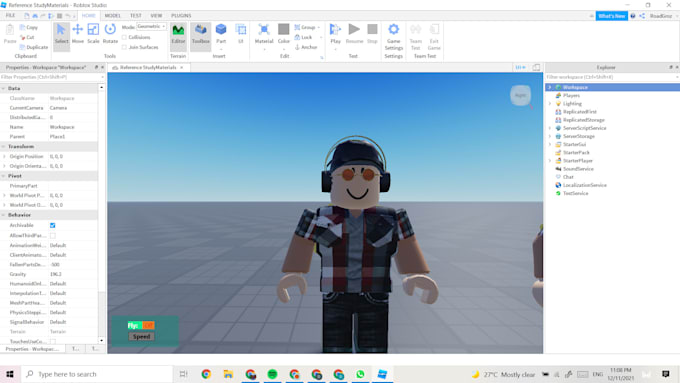
Task: Click Cut in Clipboard group
Action: [27, 37]
